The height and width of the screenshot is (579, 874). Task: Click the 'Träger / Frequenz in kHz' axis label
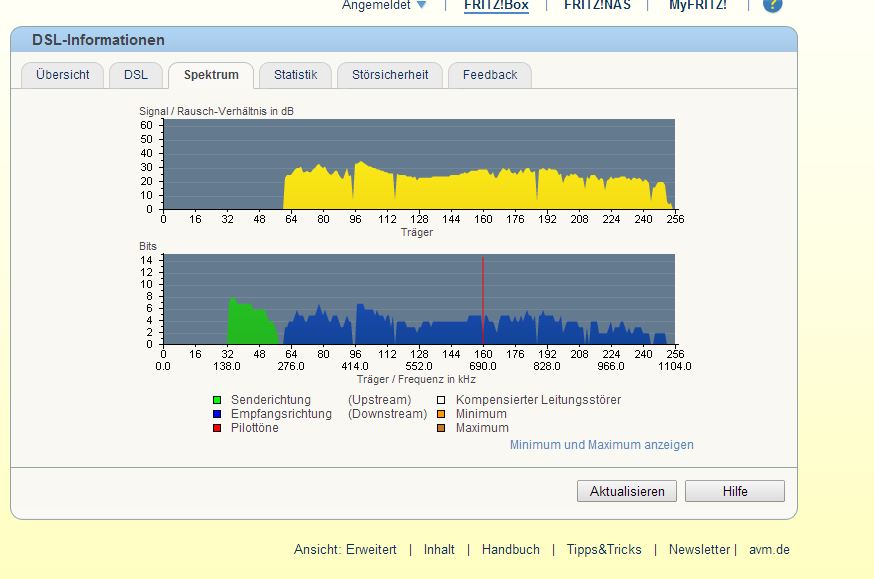tap(416, 379)
